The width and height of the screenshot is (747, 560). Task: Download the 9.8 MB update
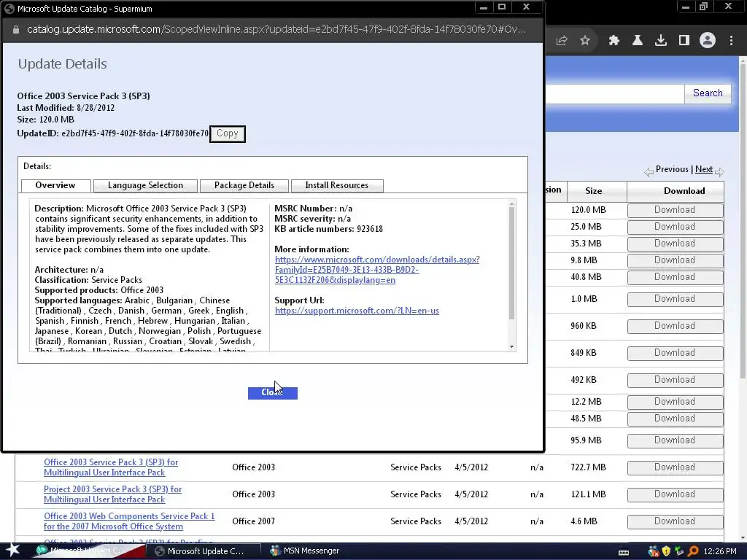click(x=675, y=260)
